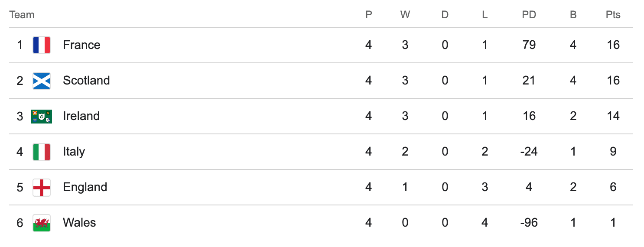Image resolution: width=644 pixels, height=247 pixels.
Task: Click the England flag icon
Action: click(x=42, y=187)
